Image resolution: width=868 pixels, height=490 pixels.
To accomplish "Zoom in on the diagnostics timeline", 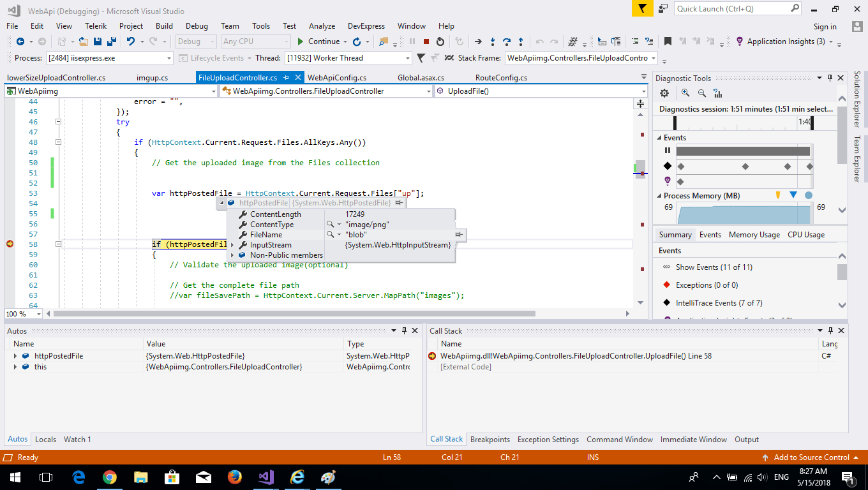I will pyautogui.click(x=685, y=93).
